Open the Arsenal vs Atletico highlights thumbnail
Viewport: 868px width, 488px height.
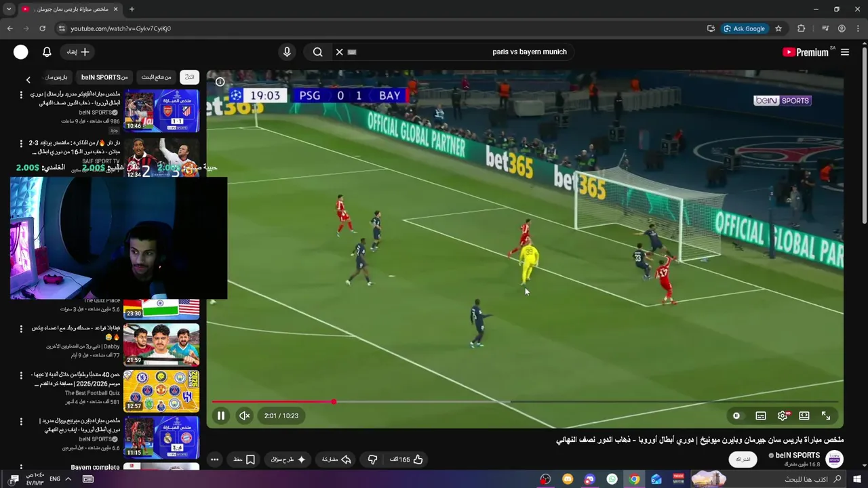coord(161,111)
